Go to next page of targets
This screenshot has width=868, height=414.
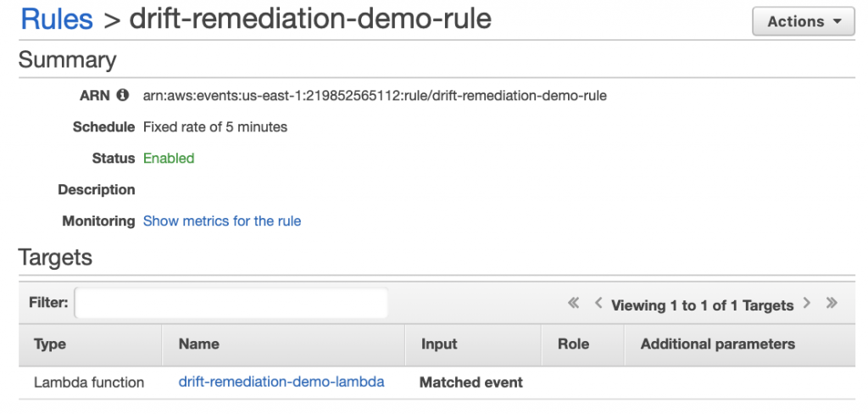807,303
